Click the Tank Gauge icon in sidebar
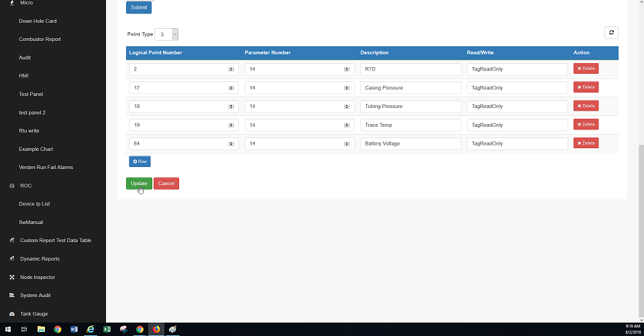Screen dimensions: 644x336 12,314
